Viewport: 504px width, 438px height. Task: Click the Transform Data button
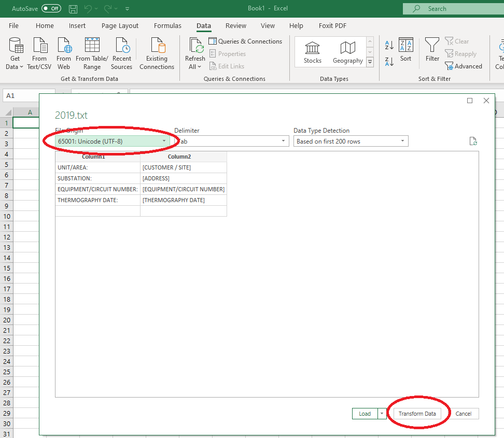click(x=418, y=413)
